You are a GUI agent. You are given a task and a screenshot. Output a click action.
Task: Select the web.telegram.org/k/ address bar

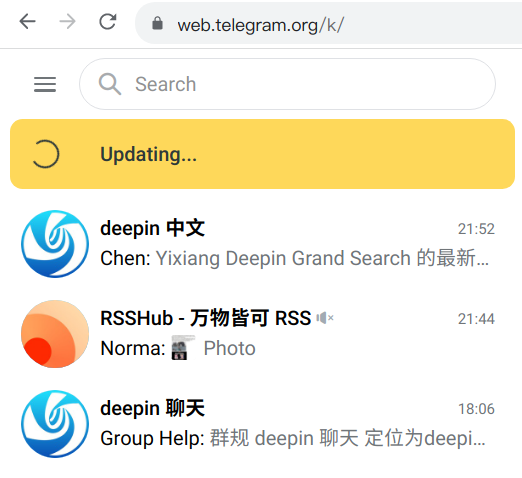point(328,23)
